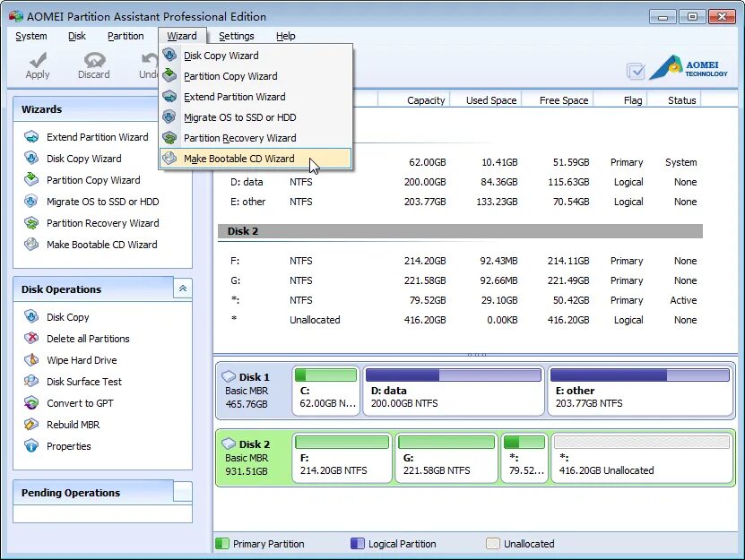745x560 pixels.
Task: Click Disk Copy Wizard icon in sidebar
Action: (x=31, y=159)
